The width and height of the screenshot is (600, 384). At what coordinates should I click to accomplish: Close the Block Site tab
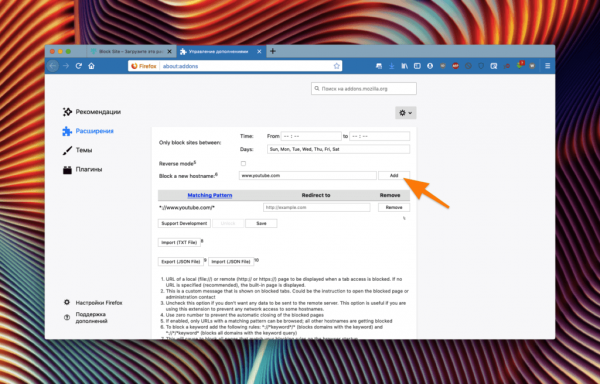[170, 51]
